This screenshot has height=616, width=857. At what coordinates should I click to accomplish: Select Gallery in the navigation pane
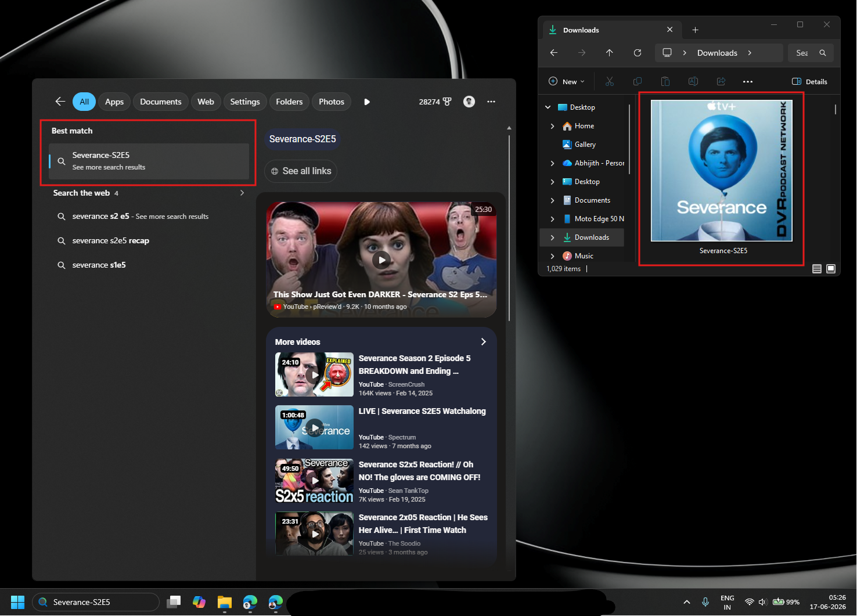coord(585,145)
